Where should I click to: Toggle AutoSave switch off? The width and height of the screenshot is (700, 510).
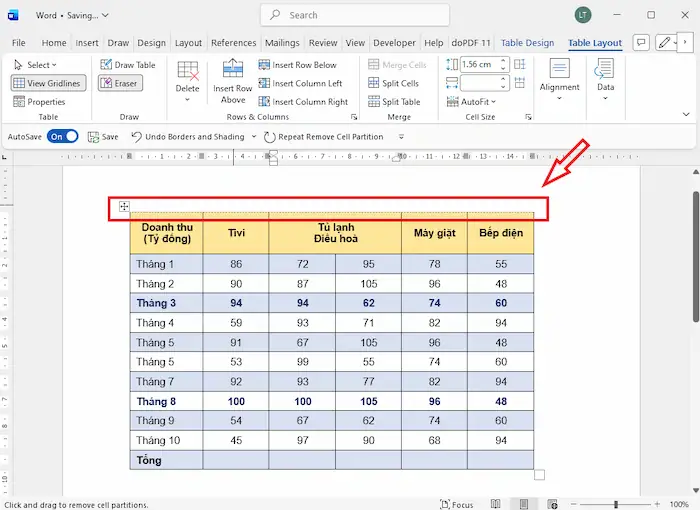62,137
